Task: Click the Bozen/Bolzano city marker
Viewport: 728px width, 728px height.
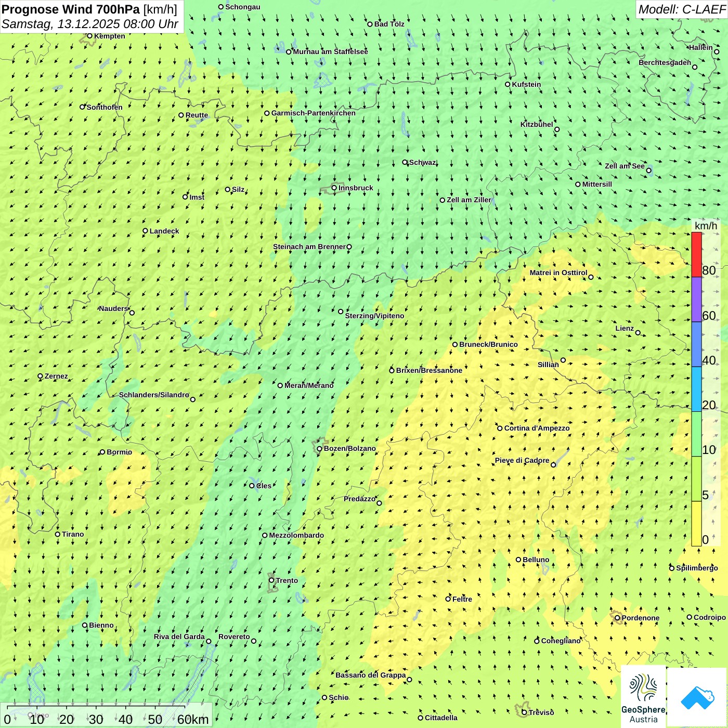Action: click(x=320, y=448)
